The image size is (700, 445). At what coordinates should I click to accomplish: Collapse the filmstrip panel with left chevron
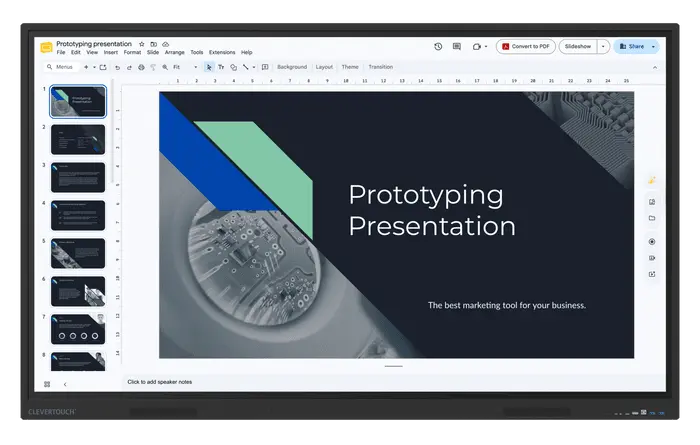tap(65, 384)
